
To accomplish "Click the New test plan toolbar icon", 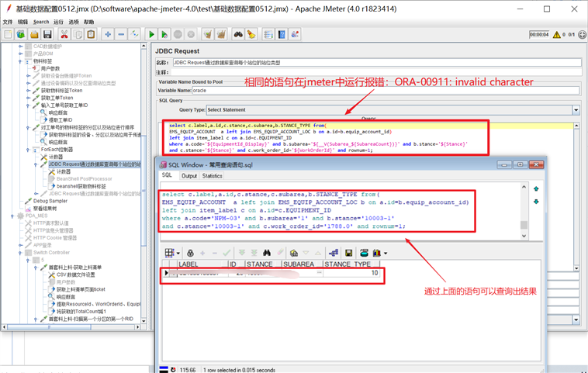I will [8, 34].
